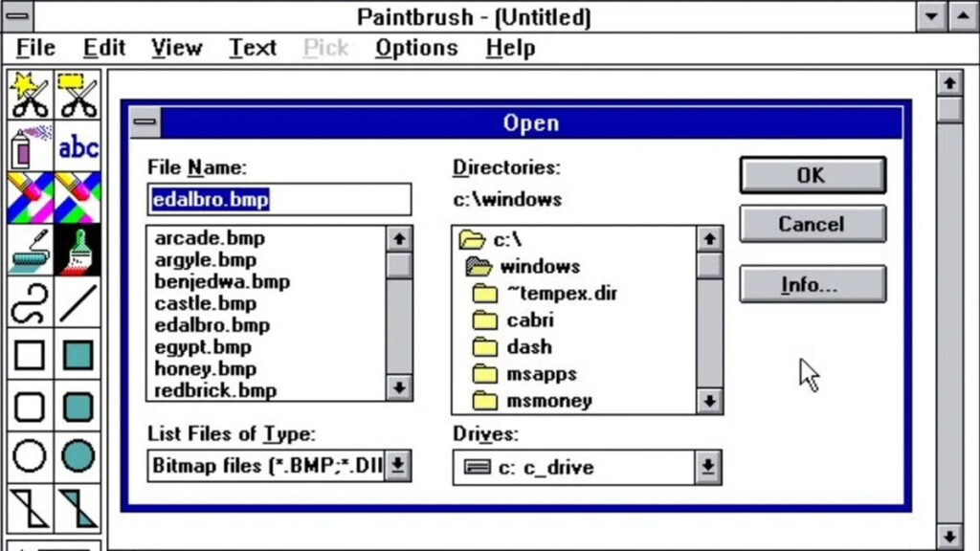Open the Text menu

pyautogui.click(x=252, y=48)
